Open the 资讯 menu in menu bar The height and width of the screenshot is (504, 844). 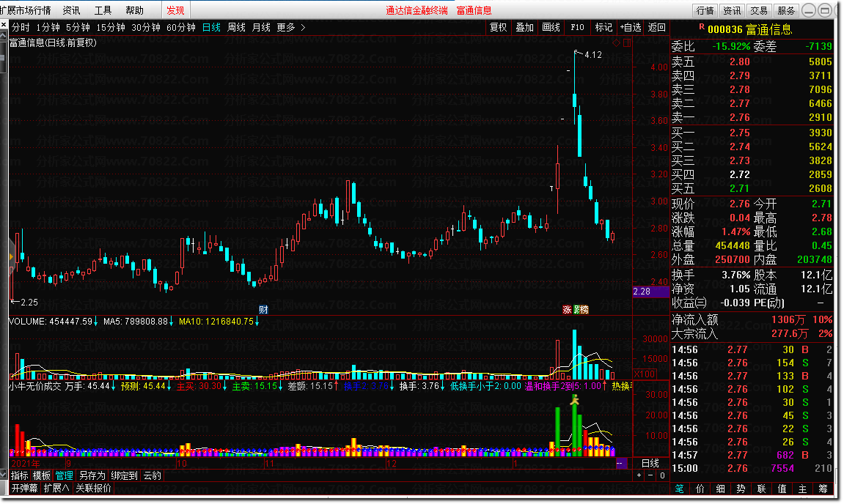(71, 10)
